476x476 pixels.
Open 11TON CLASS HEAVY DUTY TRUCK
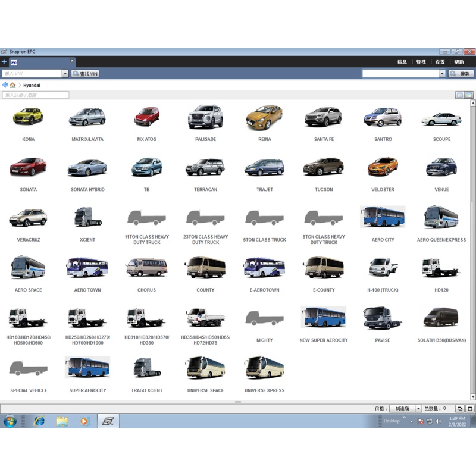146,217
